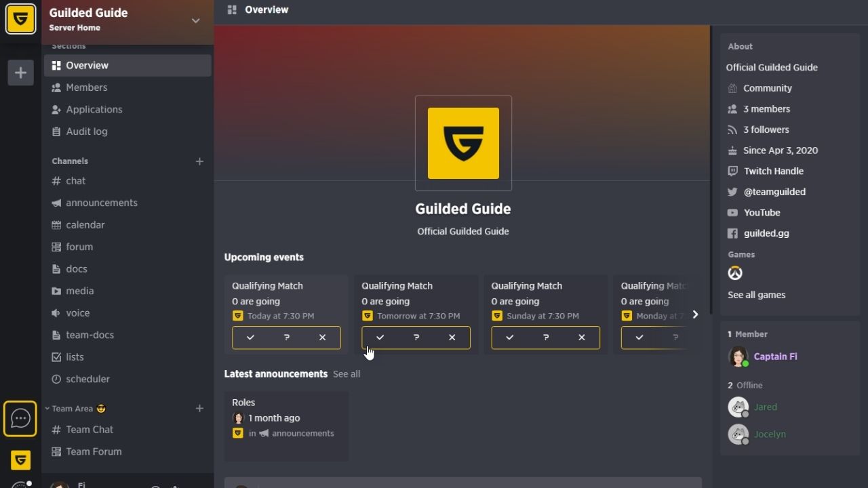Open the team-docs channel
The height and width of the screenshot is (488, 868).
coord(127,335)
